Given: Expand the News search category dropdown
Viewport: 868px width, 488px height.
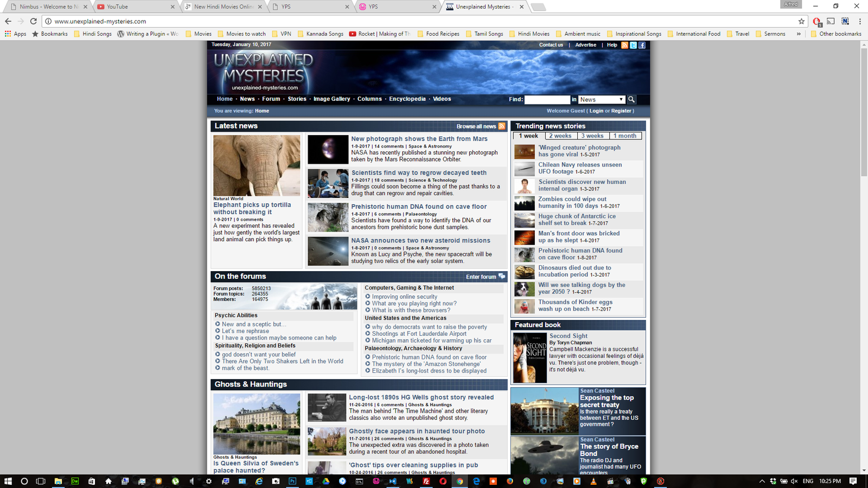Looking at the screenshot, I should (x=602, y=100).
